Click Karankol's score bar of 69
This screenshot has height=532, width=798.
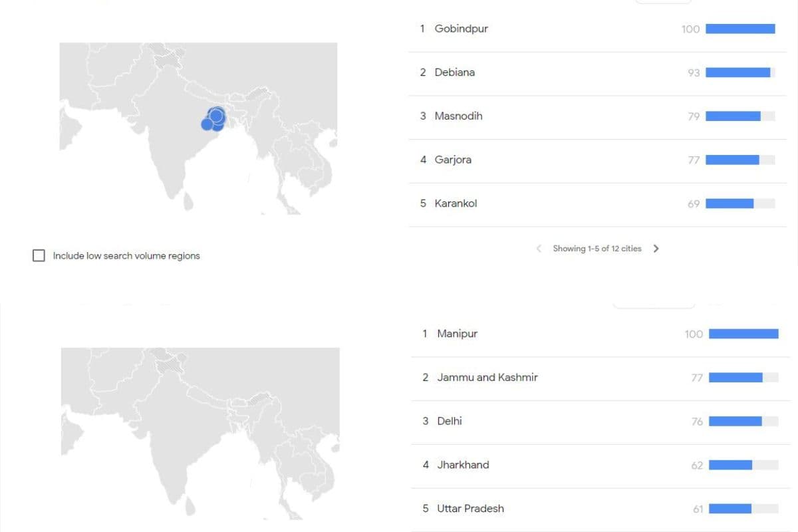730,203
